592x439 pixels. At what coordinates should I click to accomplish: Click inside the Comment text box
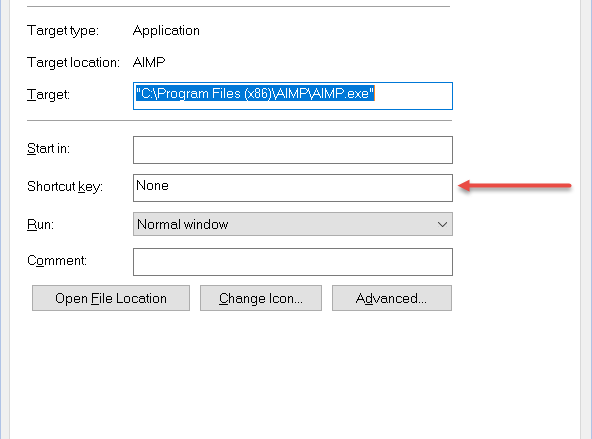click(293, 262)
